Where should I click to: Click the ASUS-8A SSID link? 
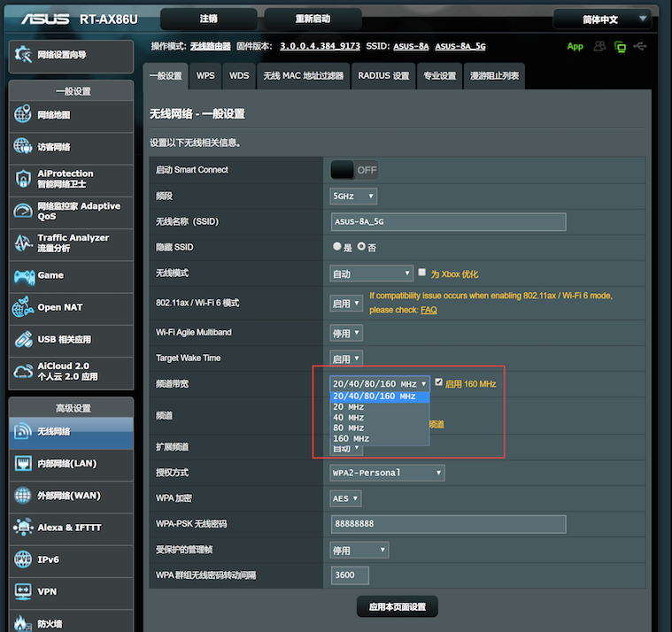411,46
